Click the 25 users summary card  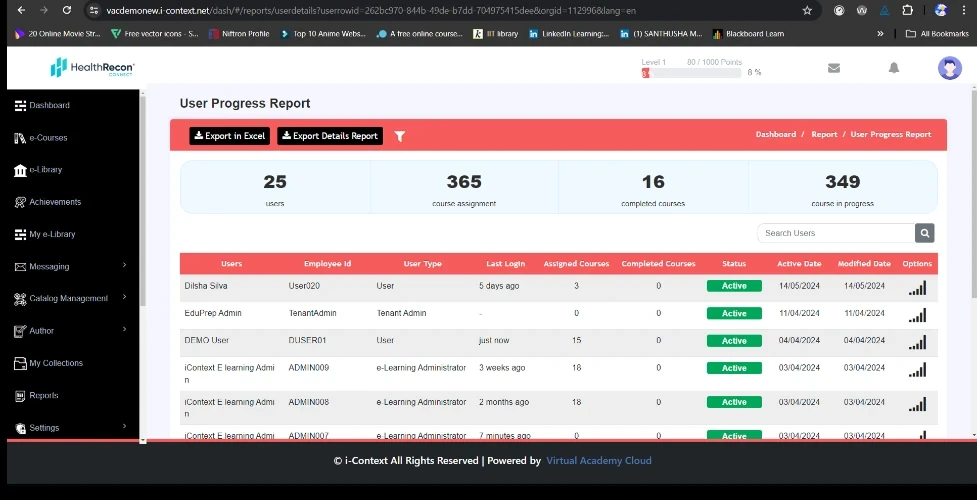point(275,188)
